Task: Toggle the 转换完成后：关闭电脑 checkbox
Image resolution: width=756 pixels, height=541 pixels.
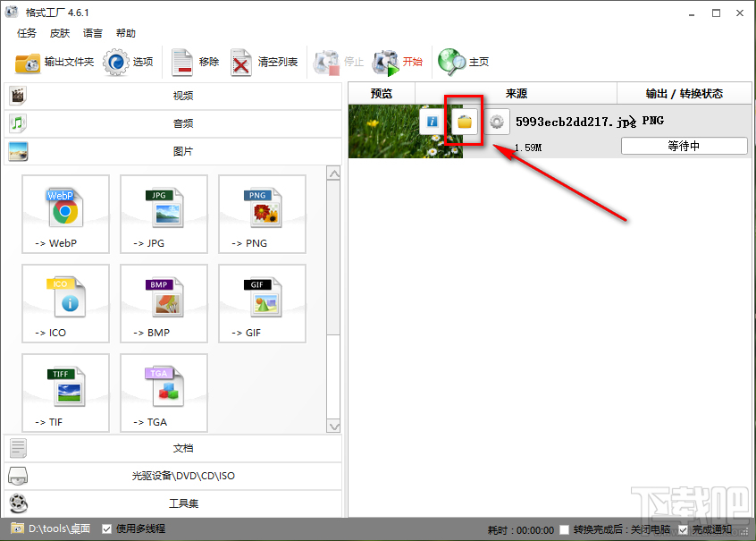Action: point(564,530)
